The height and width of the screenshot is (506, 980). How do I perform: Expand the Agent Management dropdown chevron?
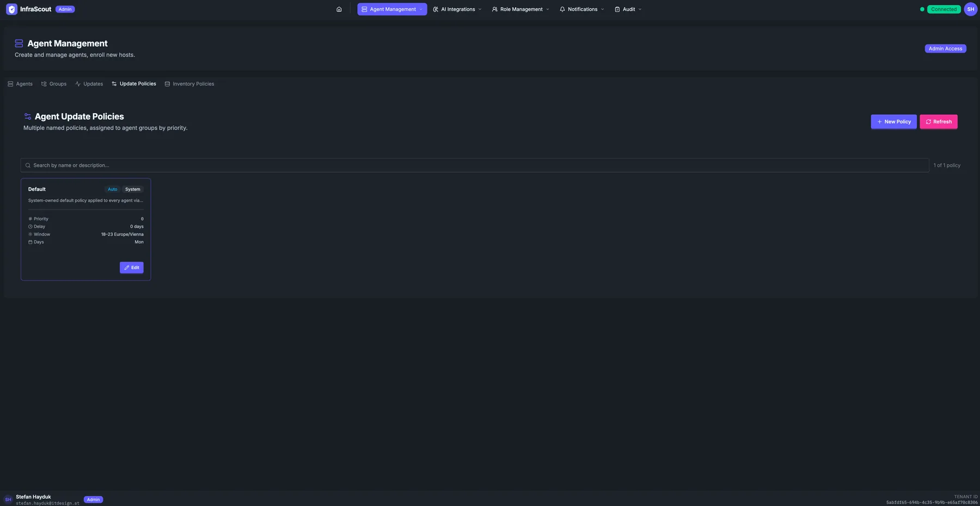pyautogui.click(x=421, y=9)
